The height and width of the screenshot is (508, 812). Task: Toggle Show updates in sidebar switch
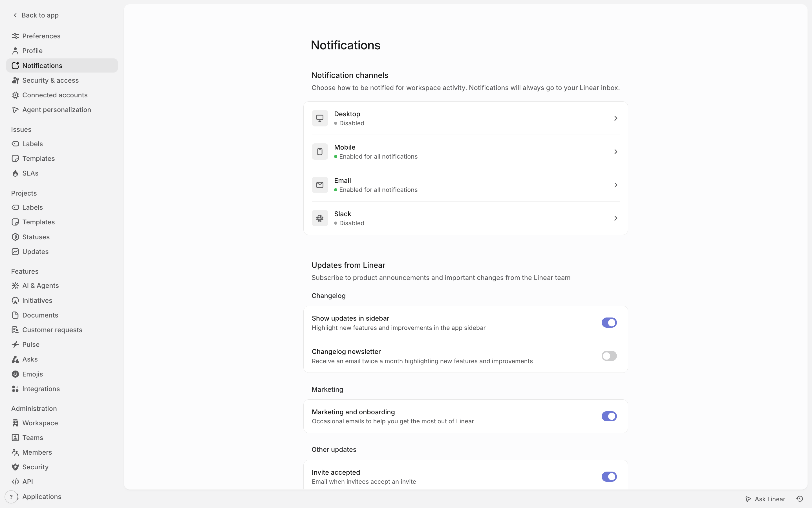coord(609,323)
